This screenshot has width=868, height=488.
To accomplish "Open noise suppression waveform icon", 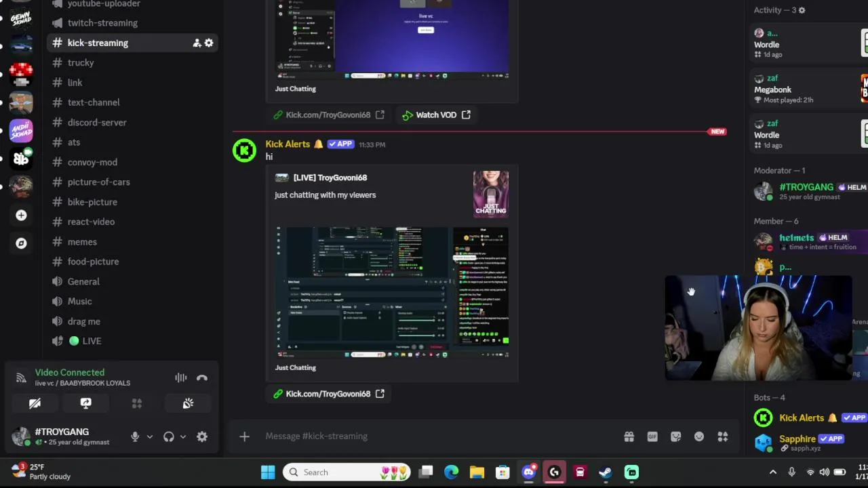I will (180, 378).
